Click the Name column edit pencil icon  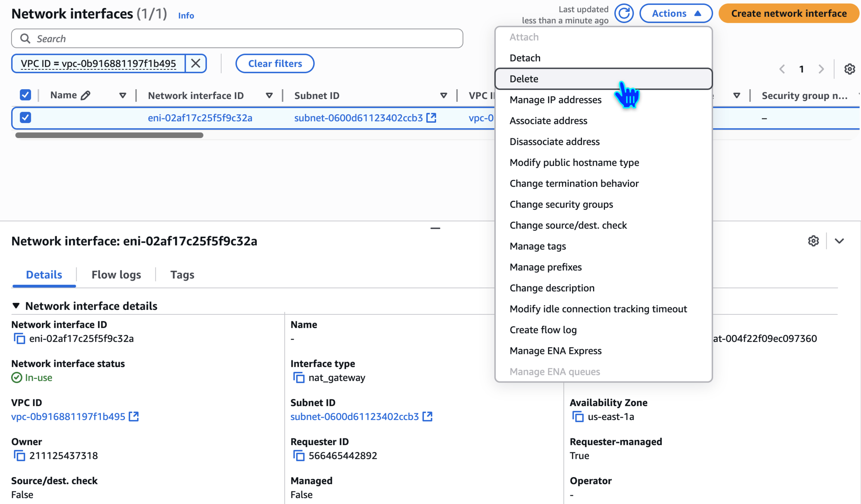coord(86,96)
